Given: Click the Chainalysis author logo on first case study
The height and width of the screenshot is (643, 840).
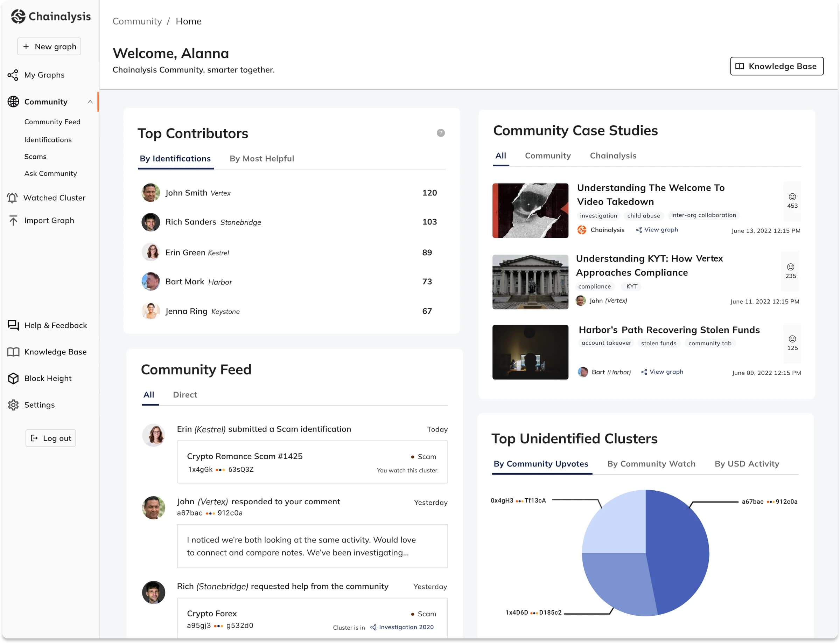Looking at the screenshot, I should tap(582, 230).
